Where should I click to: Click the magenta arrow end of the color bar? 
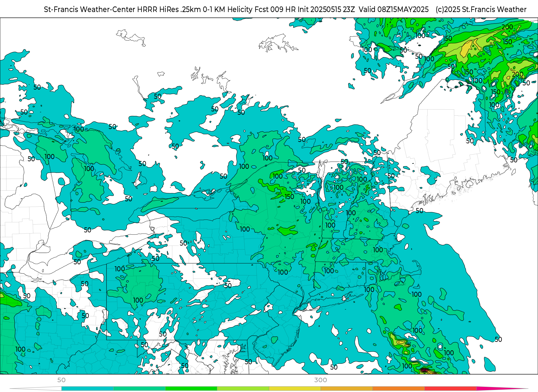click(x=502, y=389)
